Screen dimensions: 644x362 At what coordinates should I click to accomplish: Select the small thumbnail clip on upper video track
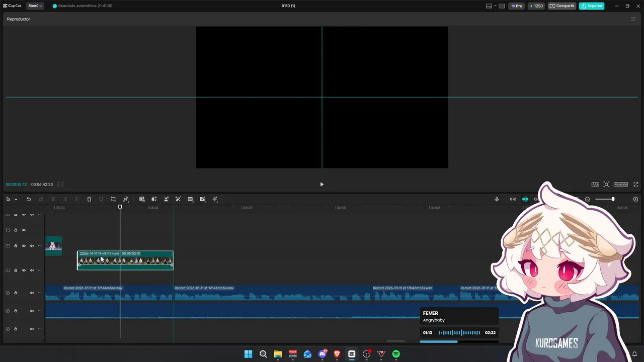(53, 246)
